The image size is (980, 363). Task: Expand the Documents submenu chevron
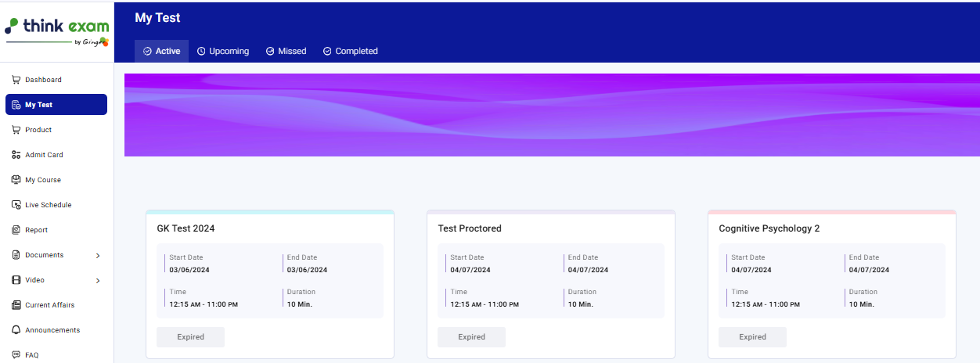(x=98, y=255)
